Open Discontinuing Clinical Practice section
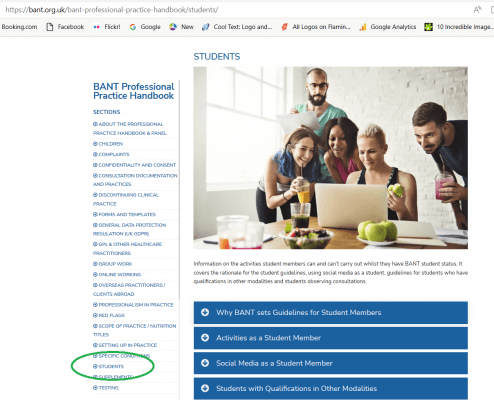 click(126, 199)
